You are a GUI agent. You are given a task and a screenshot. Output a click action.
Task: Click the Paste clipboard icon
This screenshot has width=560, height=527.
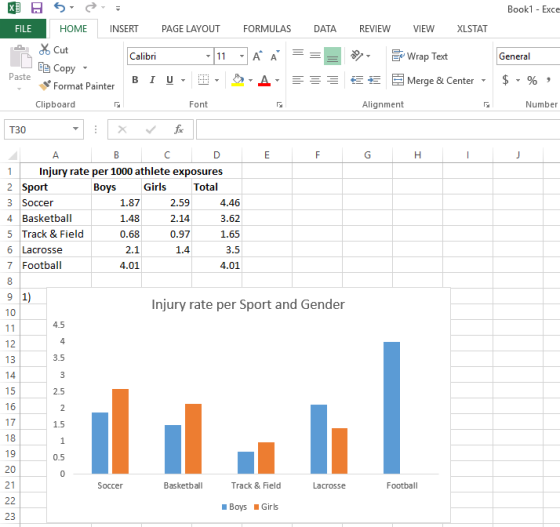click(20, 57)
